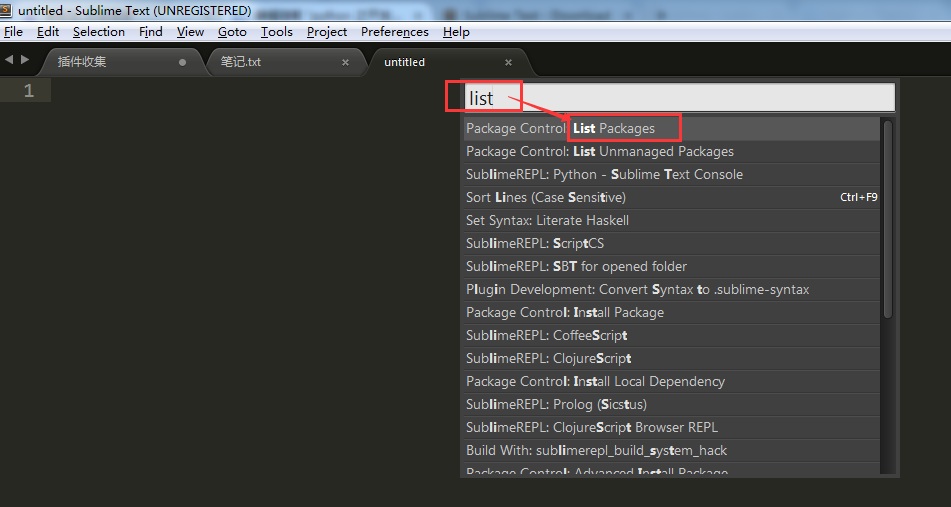This screenshot has width=951, height=507.
Task: Open the Preferences menu
Action: 395,32
